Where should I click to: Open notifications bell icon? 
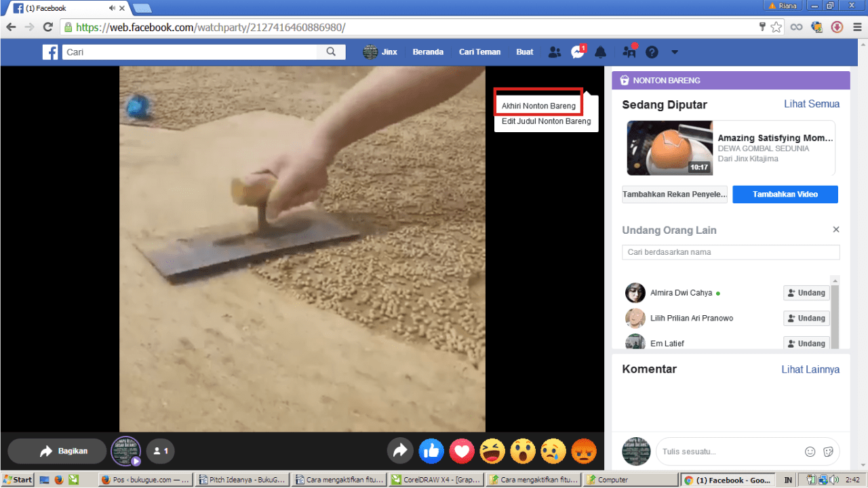click(600, 52)
